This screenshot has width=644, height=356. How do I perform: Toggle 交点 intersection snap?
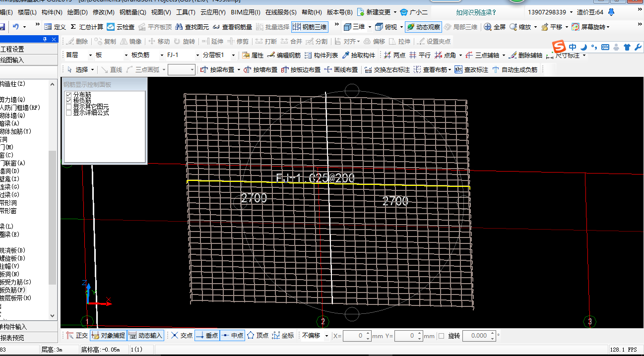click(x=182, y=336)
